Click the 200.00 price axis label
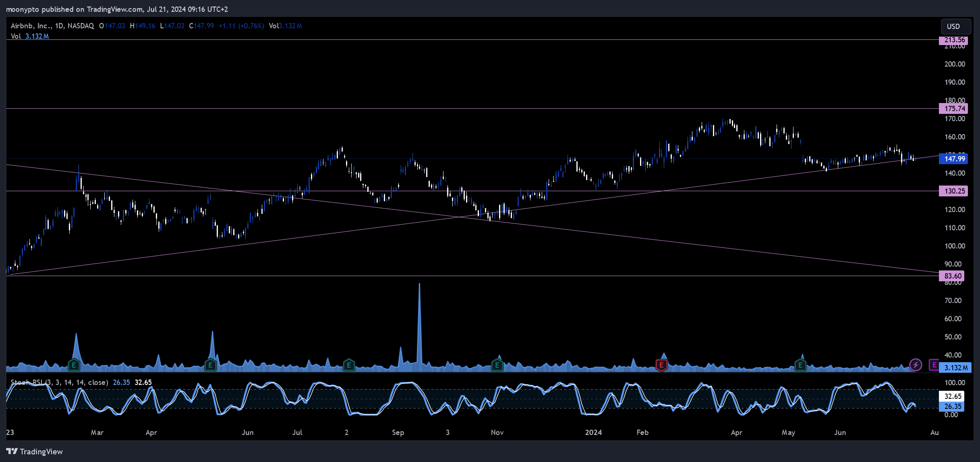Viewport: 980px width, 462px height. click(x=955, y=64)
